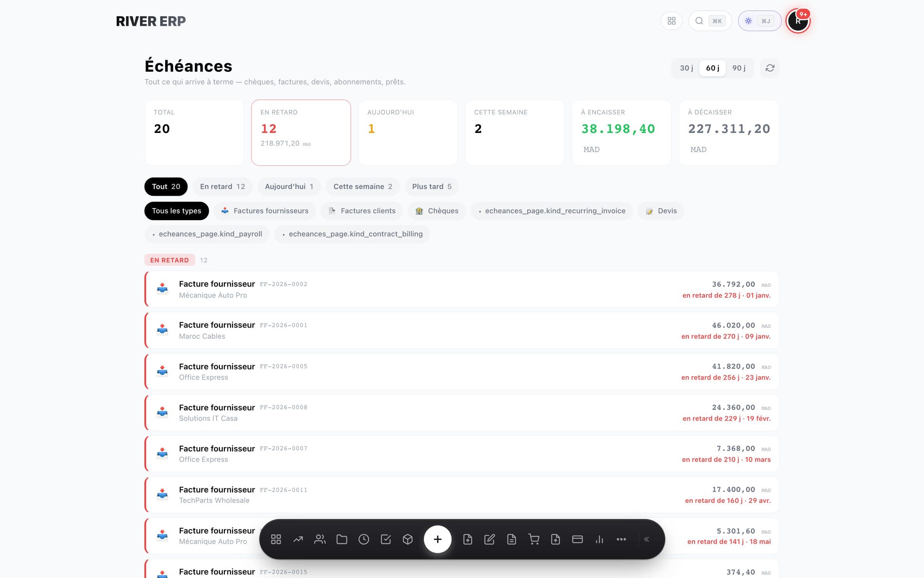The height and width of the screenshot is (578, 924).
Task: Filter by Chèques chip
Action: point(437,211)
